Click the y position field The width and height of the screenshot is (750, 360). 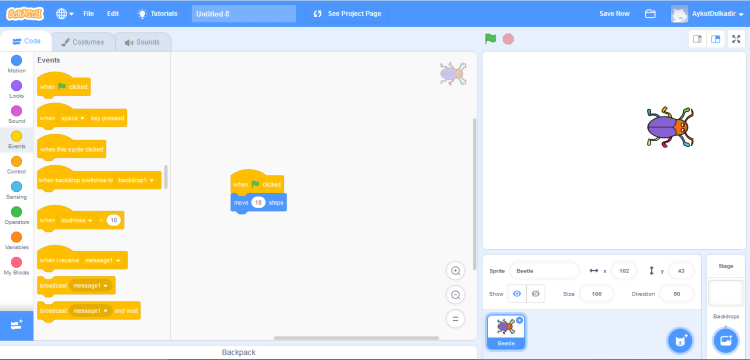pyautogui.click(x=681, y=271)
